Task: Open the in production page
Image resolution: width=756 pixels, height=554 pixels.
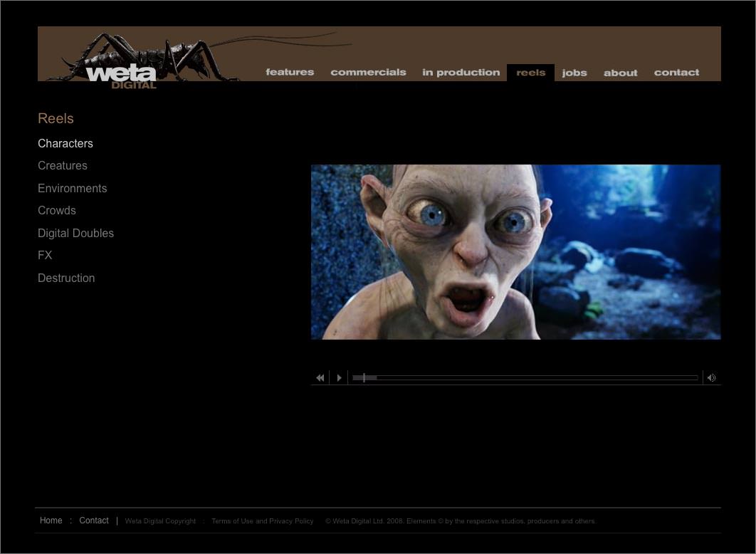Action: 461,73
